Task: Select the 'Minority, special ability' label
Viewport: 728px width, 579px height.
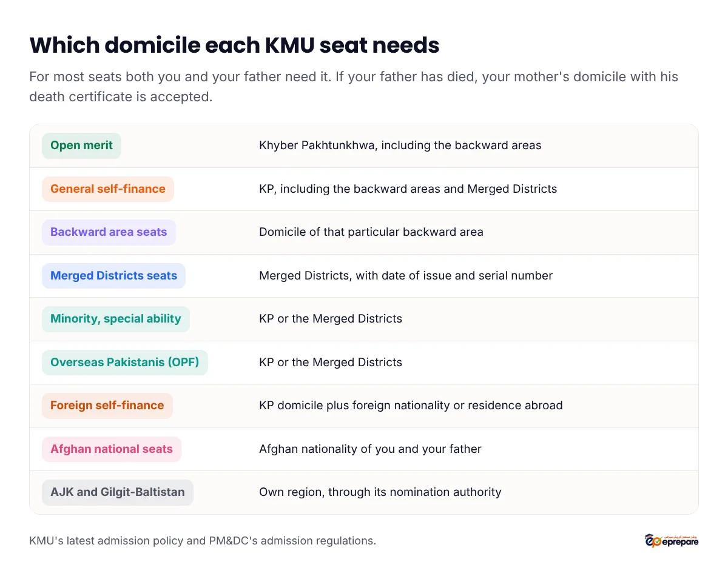Action: coord(116,319)
